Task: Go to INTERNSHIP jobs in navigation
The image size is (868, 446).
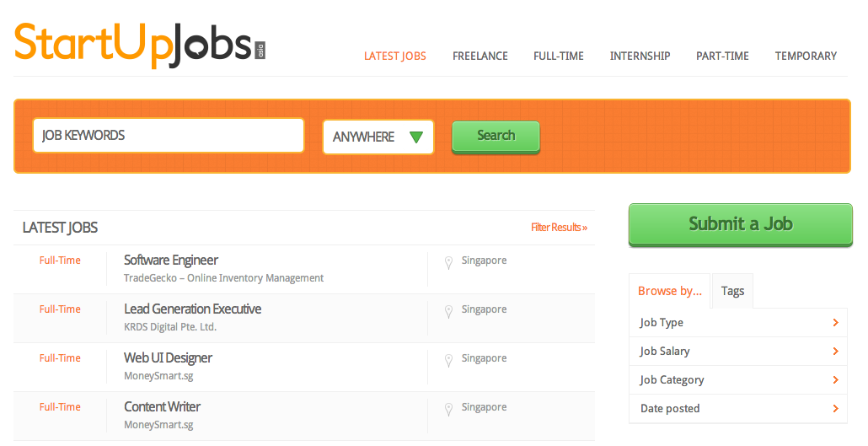Action: (640, 56)
